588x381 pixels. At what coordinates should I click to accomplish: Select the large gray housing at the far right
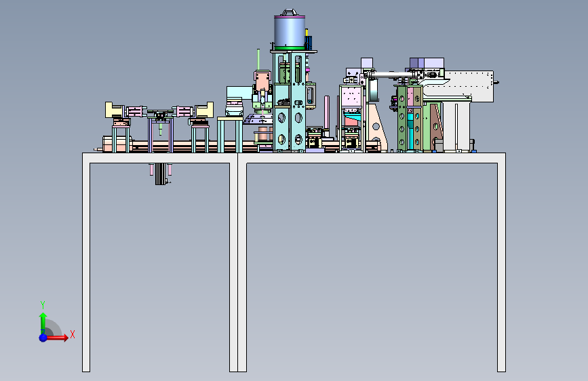pos(469,86)
